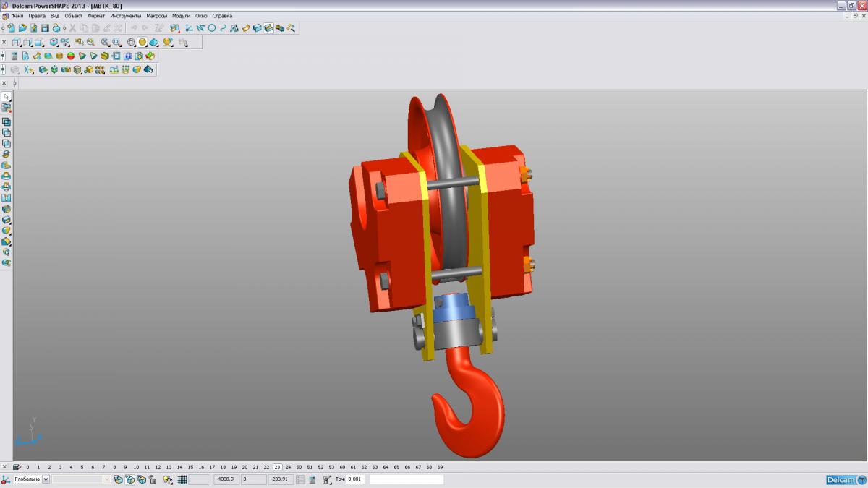Toggle level 10 in the levels bar

pyautogui.click(x=136, y=467)
